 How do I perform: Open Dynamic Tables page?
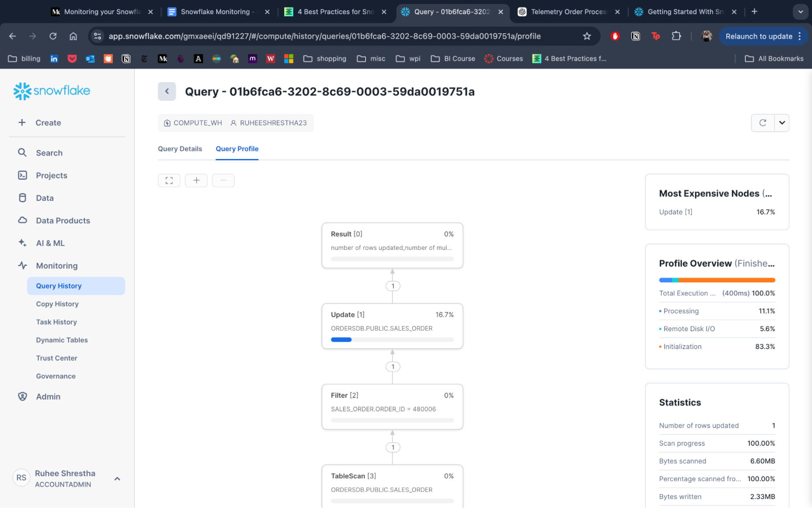[62, 340]
